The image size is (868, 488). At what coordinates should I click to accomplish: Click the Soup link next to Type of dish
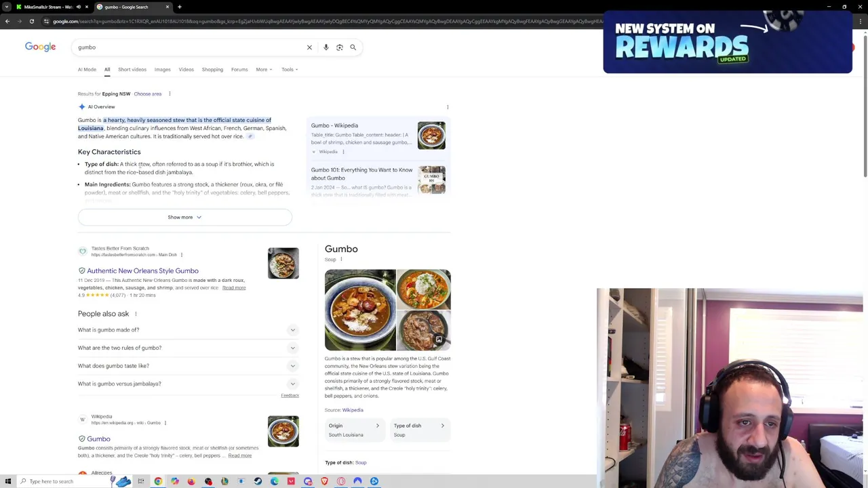point(361,463)
